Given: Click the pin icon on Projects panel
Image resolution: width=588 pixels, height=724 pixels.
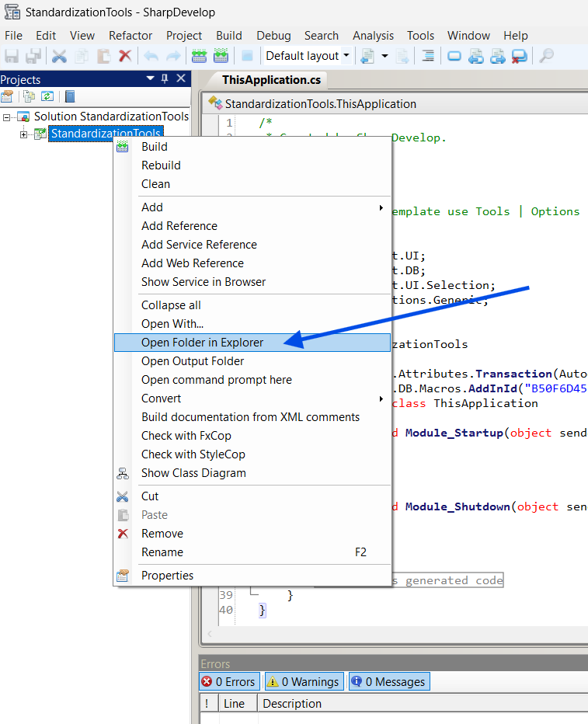Looking at the screenshot, I should pyautogui.click(x=165, y=78).
